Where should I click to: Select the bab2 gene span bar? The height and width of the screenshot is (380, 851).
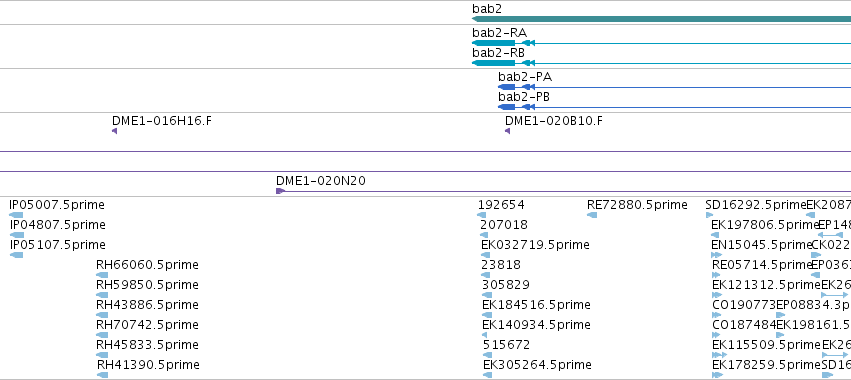(x=662, y=19)
